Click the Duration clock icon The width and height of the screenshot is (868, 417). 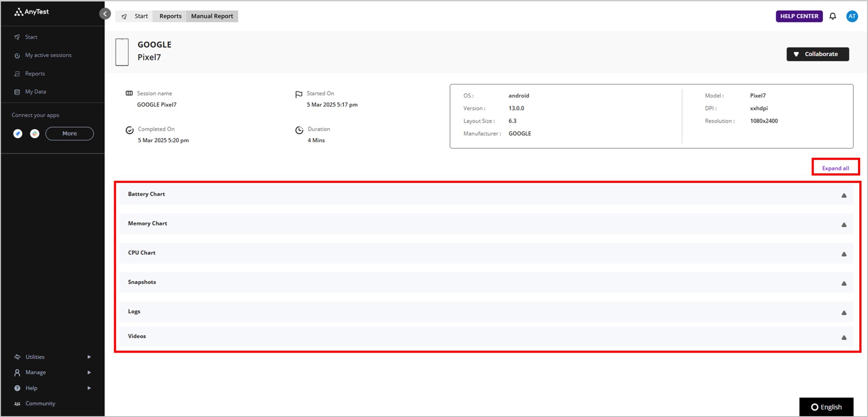click(x=299, y=130)
